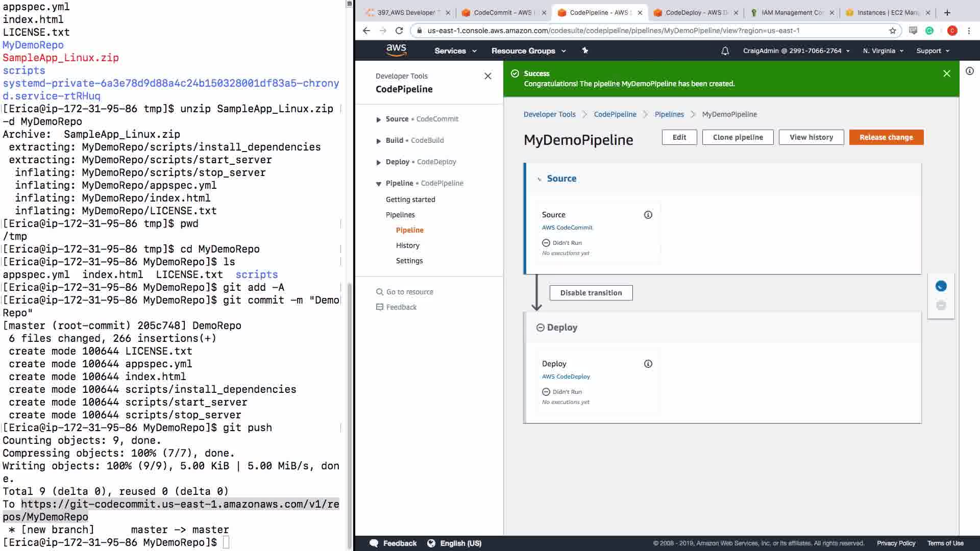The width and height of the screenshot is (980, 551).
Task: Dismiss the green Success banner
Action: tap(946, 73)
